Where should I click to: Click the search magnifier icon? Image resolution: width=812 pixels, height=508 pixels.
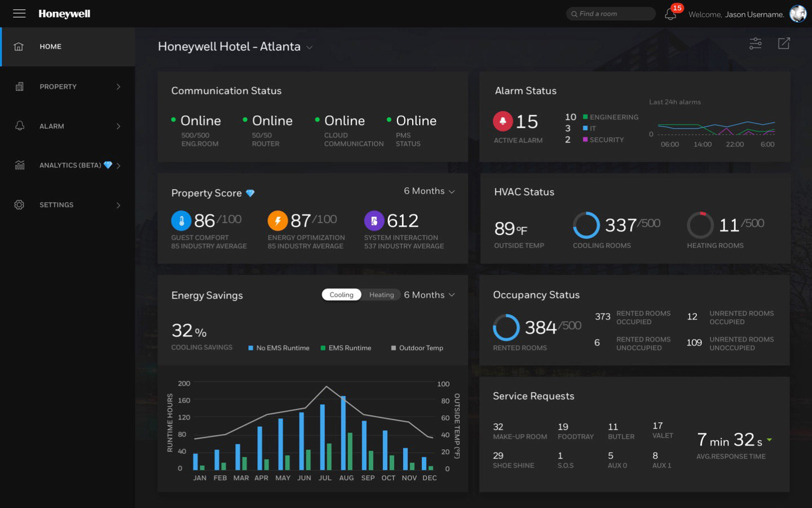(x=574, y=14)
